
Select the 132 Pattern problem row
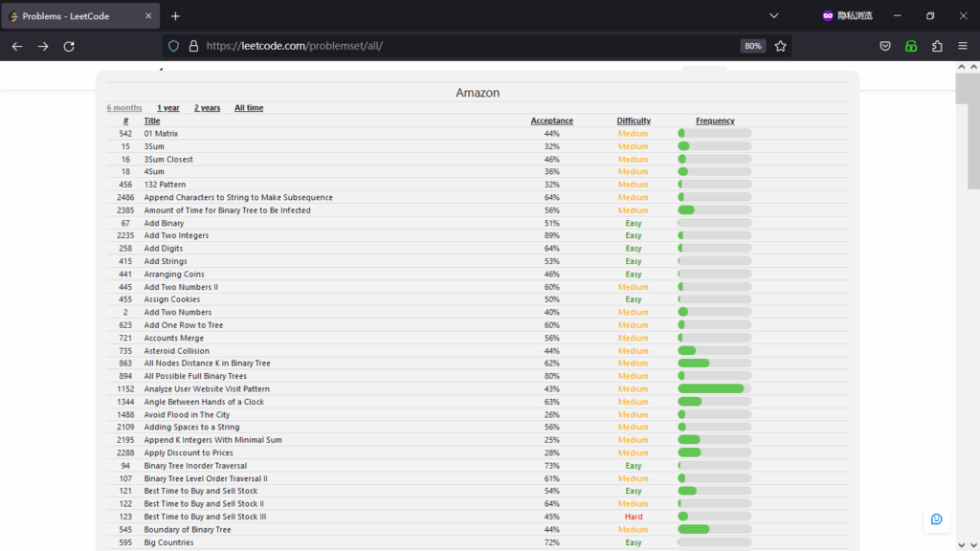[478, 185]
